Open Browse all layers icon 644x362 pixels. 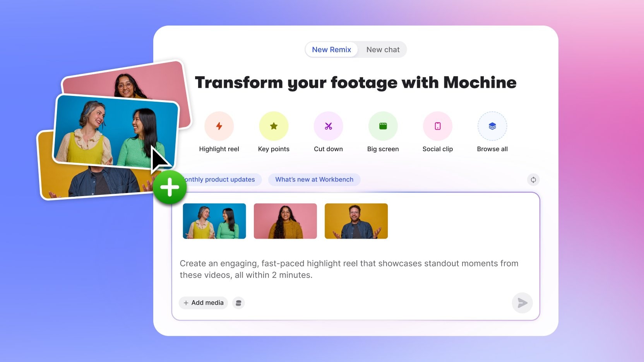pos(492,126)
